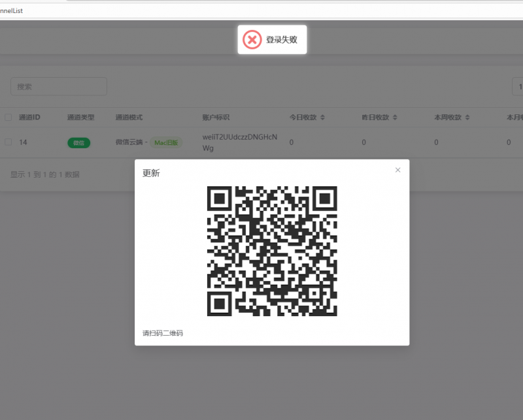Sort the table by 本月收款
The image size is (523, 420).
(517, 117)
